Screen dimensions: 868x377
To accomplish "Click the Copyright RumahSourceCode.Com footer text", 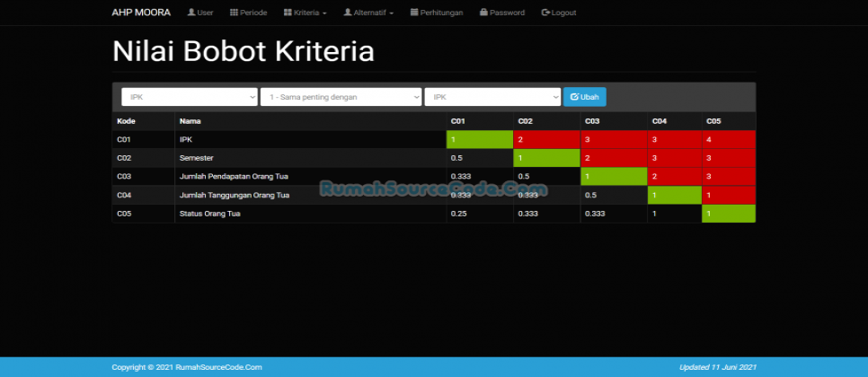I will [x=187, y=367].
